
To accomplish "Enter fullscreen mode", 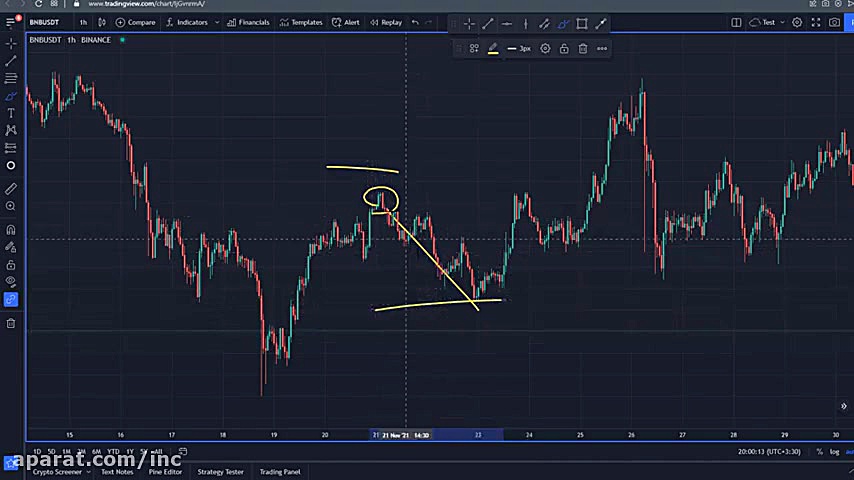I will (816, 22).
